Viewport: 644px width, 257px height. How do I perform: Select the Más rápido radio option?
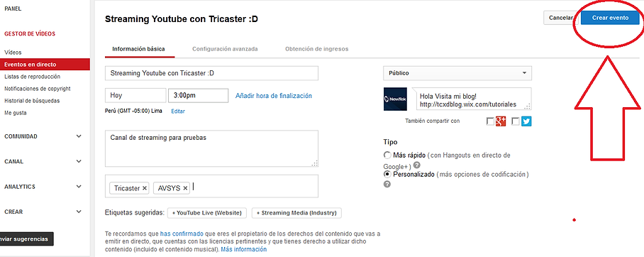387,155
